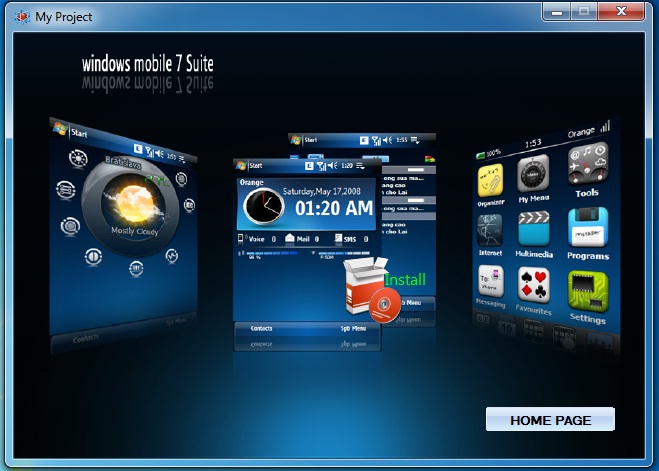Screen dimensions: 659x471
Task: Open the installer box with disc icon
Action: coord(372,290)
